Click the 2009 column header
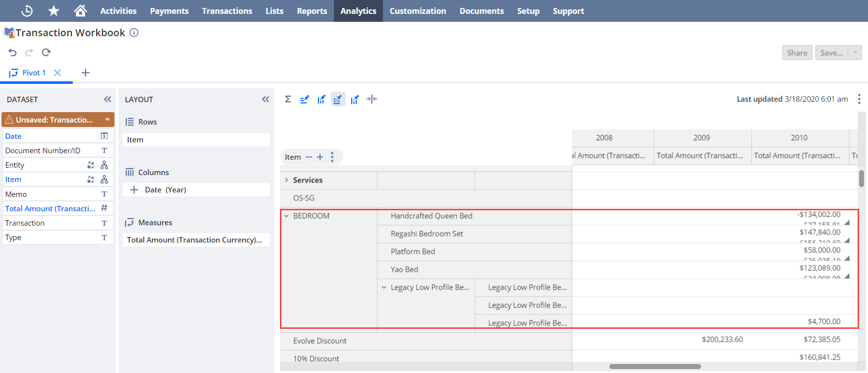 702,138
